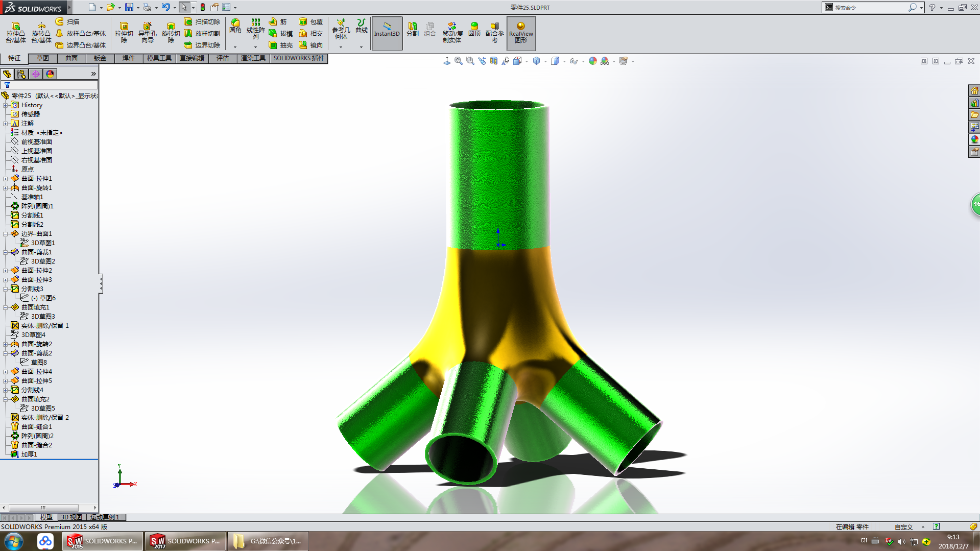
Task: Select the 扫描切除 swept cut tool
Action: point(202,21)
